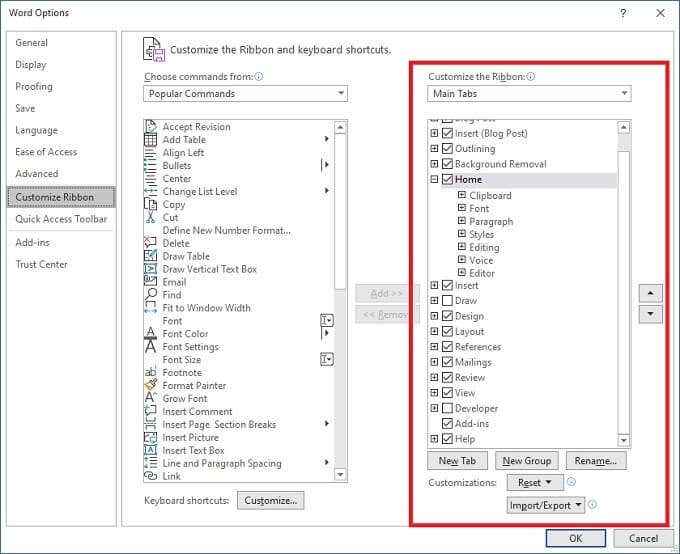This screenshot has width=680, height=554.
Task: Select the Format Painter brush icon
Action: click(x=150, y=385)
